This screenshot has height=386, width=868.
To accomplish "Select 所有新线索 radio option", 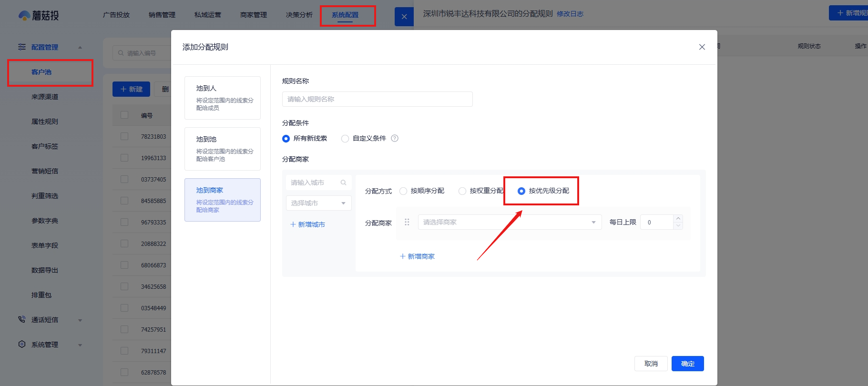I will [286, 139].
